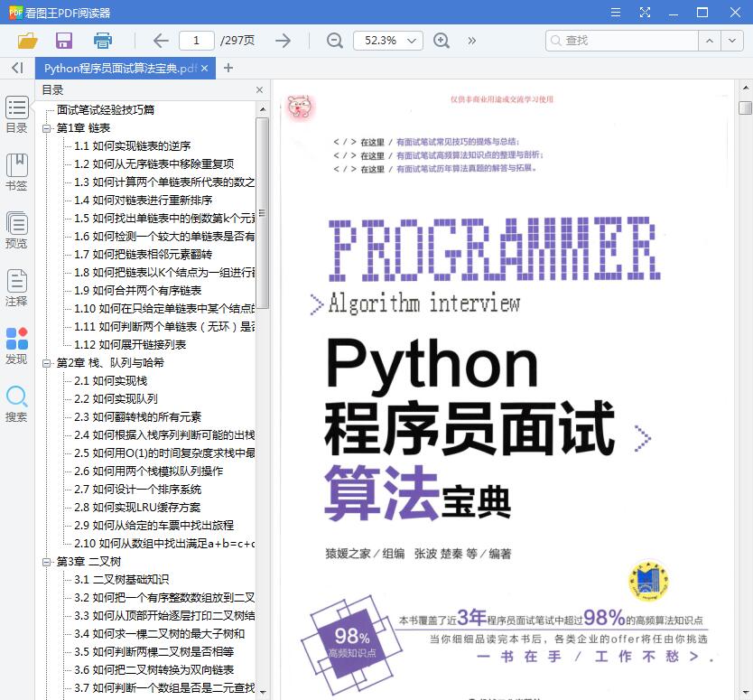Collapse the sidebar with the arrow toggle
This screenshot has width=753, height=700.
pyautogui.click(x=15, y=68)
